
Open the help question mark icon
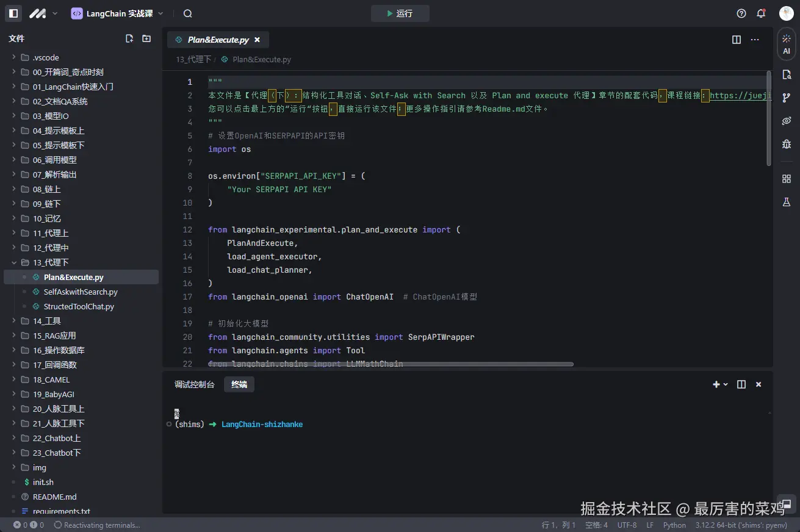tap(741, 13)
